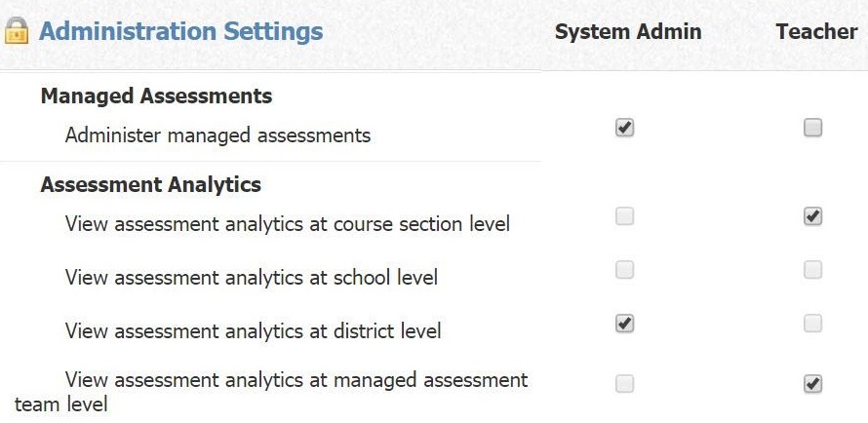868x423 pixels.
Task: Check Teacher box for school level analytics
Action: (x=813, y=269)
